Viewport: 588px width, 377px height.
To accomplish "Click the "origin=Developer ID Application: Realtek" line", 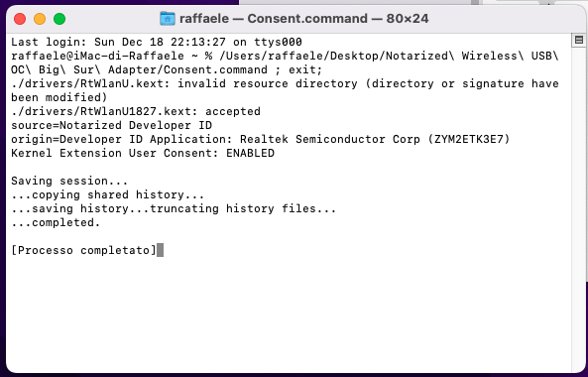I will [x=261, y=139].
